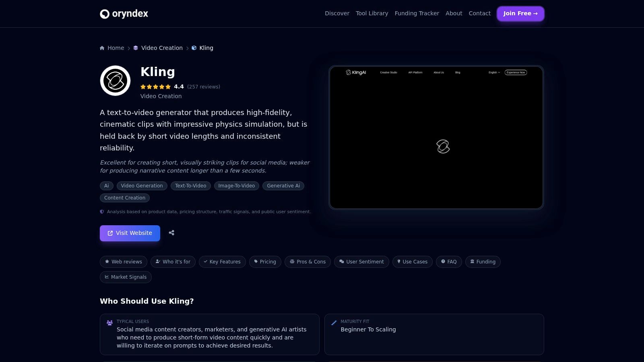Click the Beginner To Scaling text
Screen dimensions: 644x362
[368, 329]
